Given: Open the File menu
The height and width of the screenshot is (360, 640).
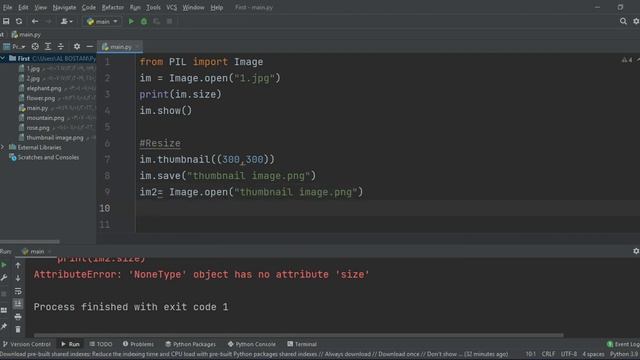Looking at the screenshot, I should coord(7,7).
